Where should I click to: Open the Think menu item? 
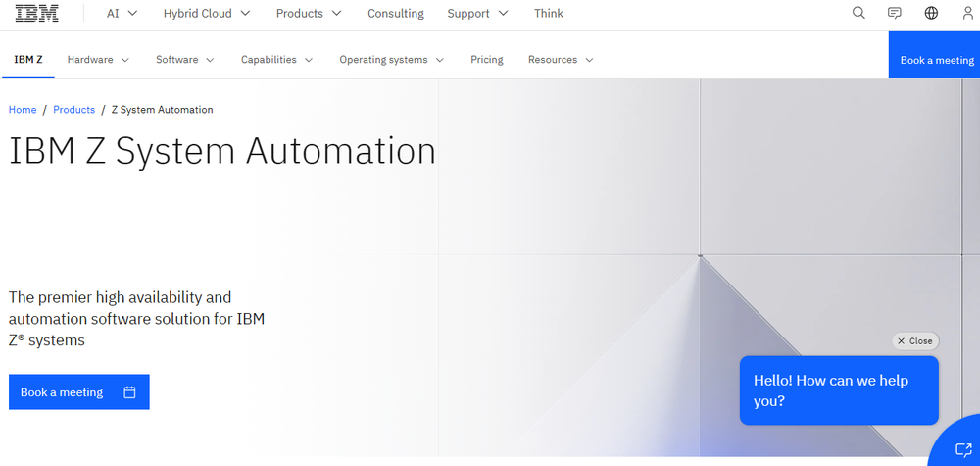[x=549, y=13]
